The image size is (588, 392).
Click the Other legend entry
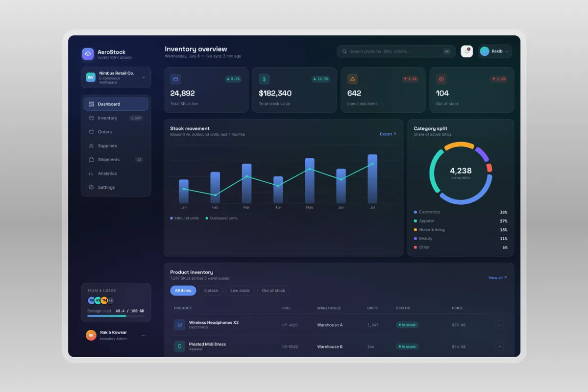point(461,247)
